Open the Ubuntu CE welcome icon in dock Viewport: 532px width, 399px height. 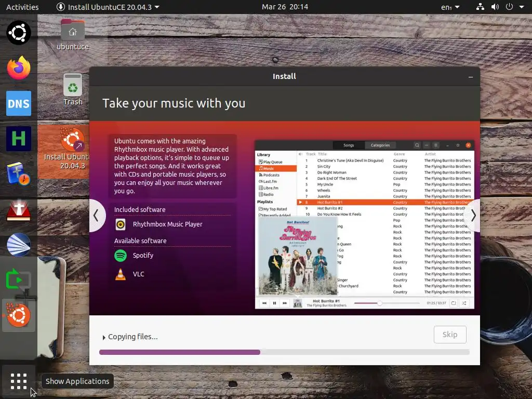point(18,33)
